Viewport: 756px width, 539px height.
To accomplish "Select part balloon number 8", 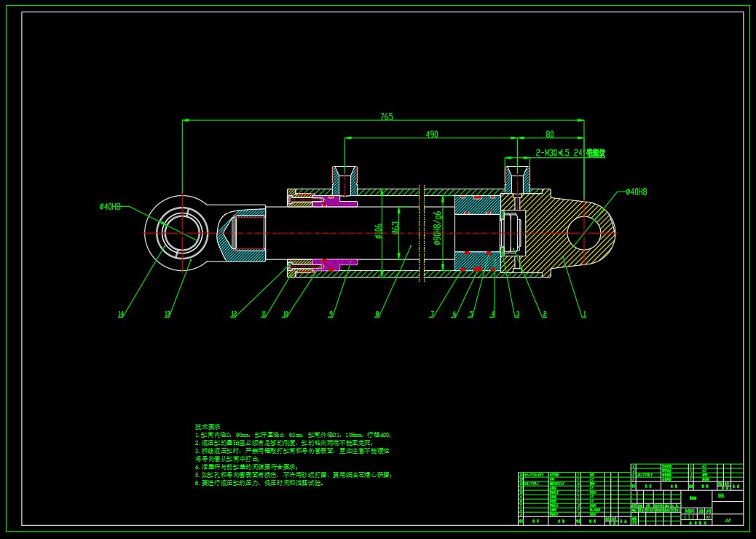I will [377, 315].
